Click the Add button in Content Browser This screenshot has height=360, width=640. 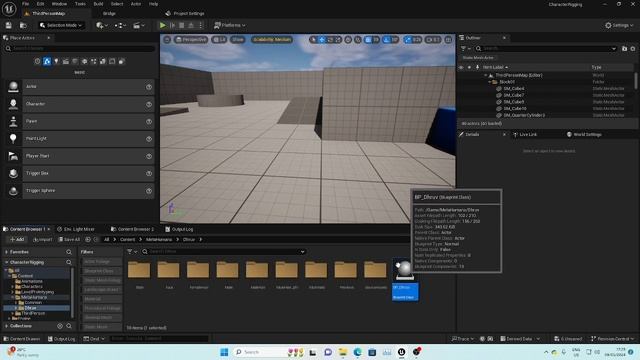17,239
